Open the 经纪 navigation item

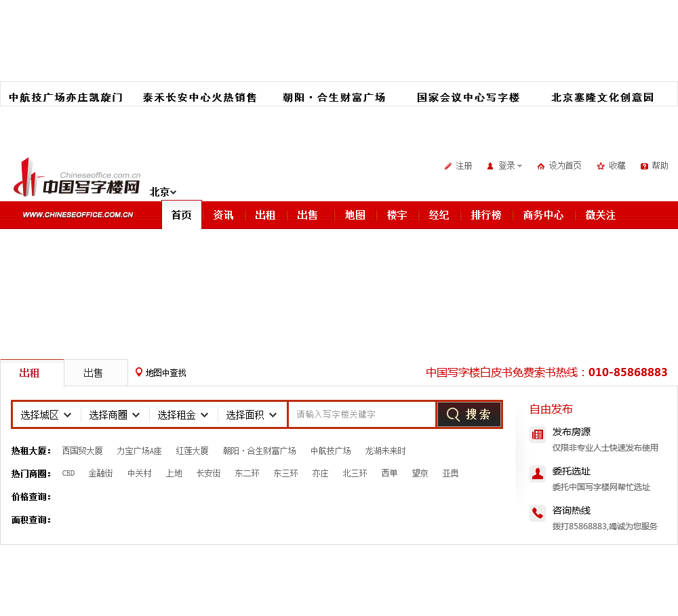coord(439,215)
